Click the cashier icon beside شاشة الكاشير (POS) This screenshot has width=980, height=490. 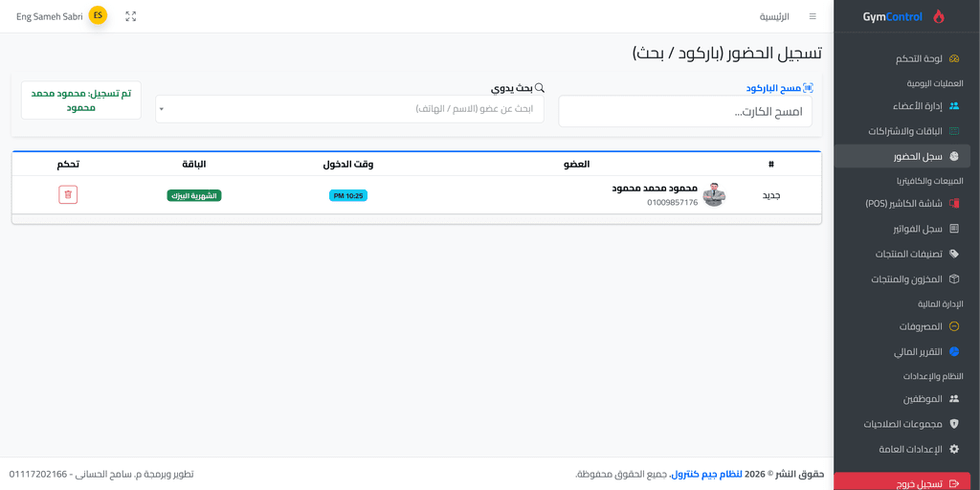coord(954,203)
